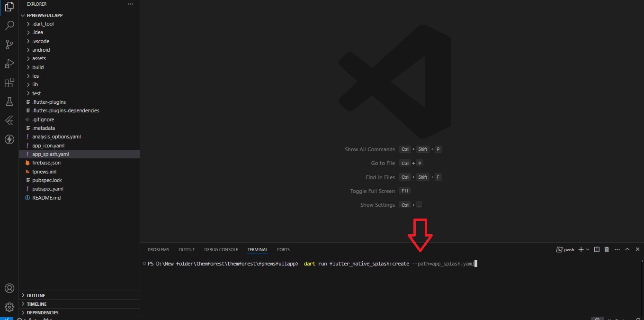Open the Testing flask icon
644x320 pixels.
click(9, 101)
